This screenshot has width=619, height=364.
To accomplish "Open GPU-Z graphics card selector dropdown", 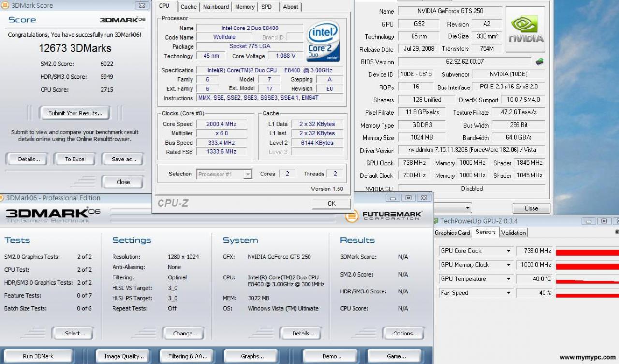I will [x=468, y=208].
